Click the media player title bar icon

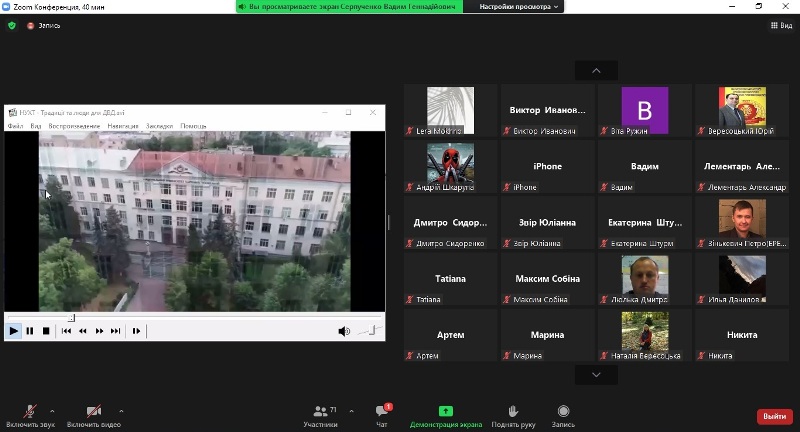pos(13,113)
